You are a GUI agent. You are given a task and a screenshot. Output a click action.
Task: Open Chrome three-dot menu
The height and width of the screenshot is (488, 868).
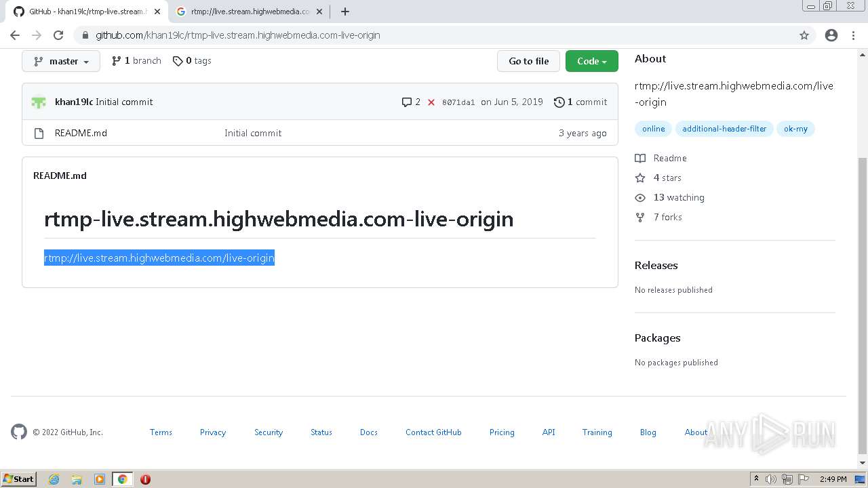853,35
